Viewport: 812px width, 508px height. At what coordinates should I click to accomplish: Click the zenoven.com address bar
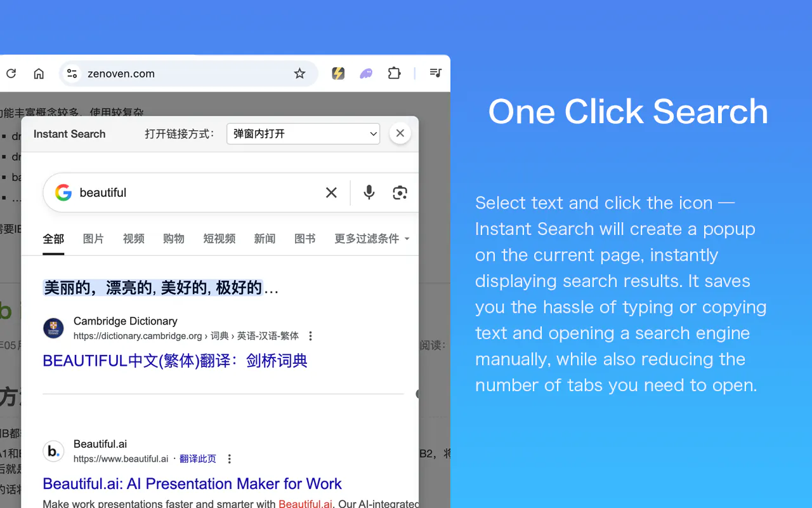point(188,74)
